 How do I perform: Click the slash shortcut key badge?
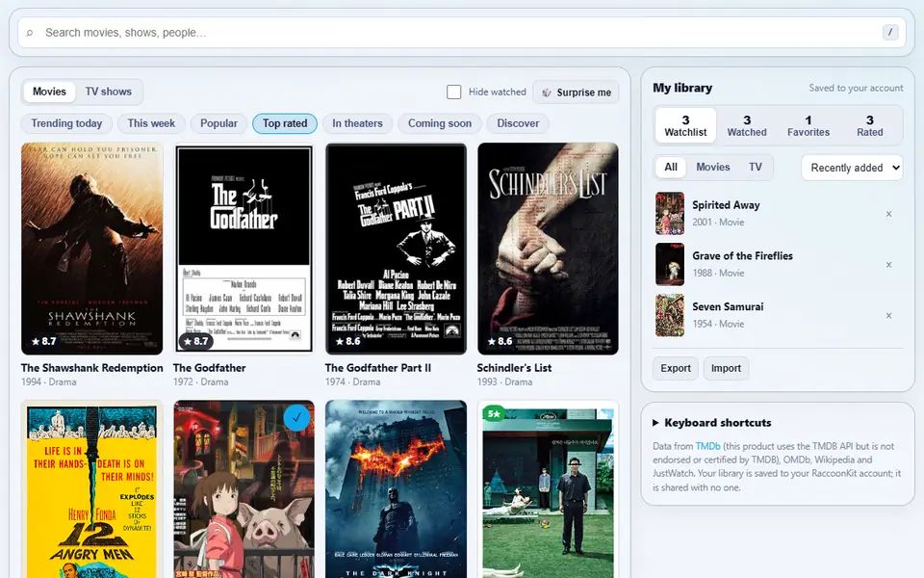coord(889,33)
